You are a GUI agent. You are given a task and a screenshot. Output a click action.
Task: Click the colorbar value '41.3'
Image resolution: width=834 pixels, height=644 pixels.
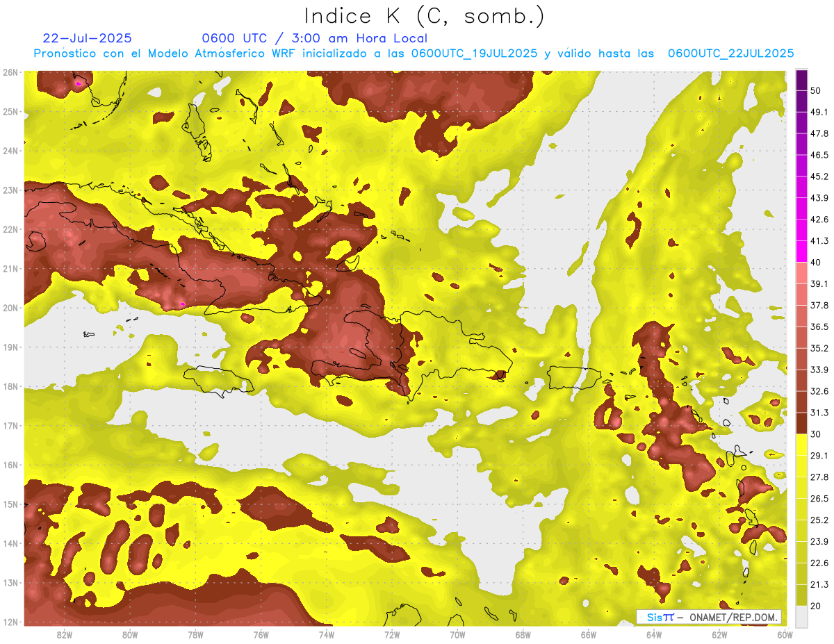[819, 241]
